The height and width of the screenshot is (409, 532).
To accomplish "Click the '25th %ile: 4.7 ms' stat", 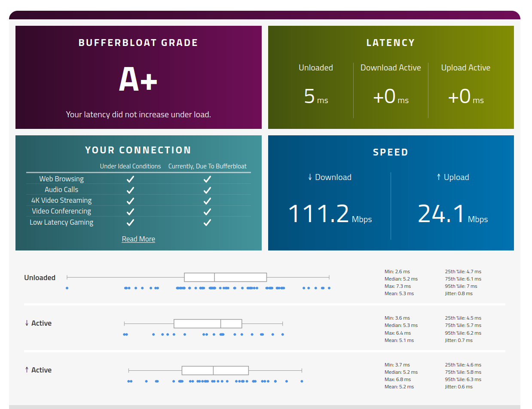I will click(463, 272).
